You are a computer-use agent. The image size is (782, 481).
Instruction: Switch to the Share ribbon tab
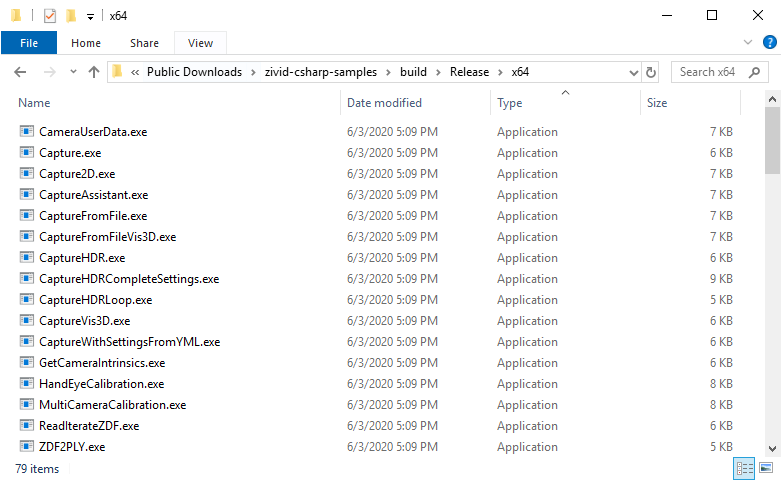[144, 43]
